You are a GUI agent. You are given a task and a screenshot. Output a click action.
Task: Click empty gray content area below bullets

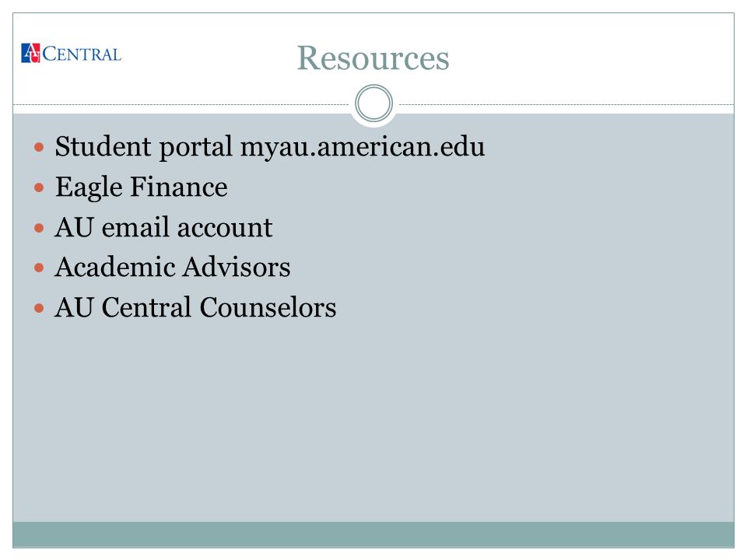373,419
